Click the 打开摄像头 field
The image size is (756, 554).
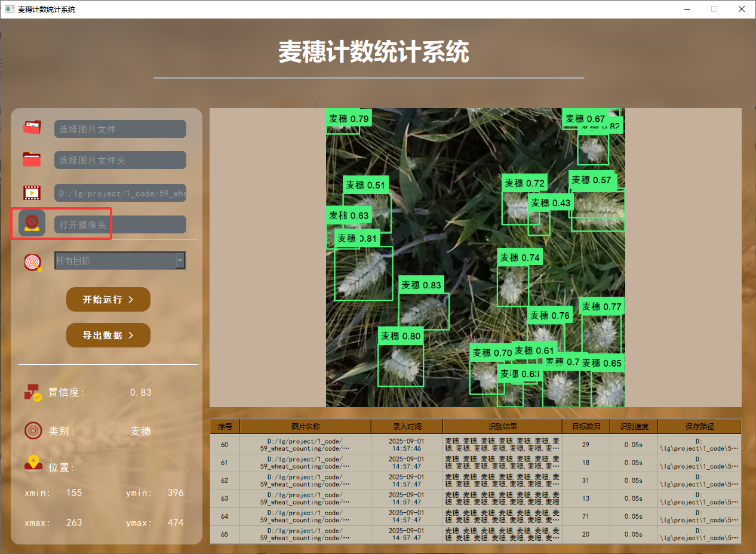120,224
